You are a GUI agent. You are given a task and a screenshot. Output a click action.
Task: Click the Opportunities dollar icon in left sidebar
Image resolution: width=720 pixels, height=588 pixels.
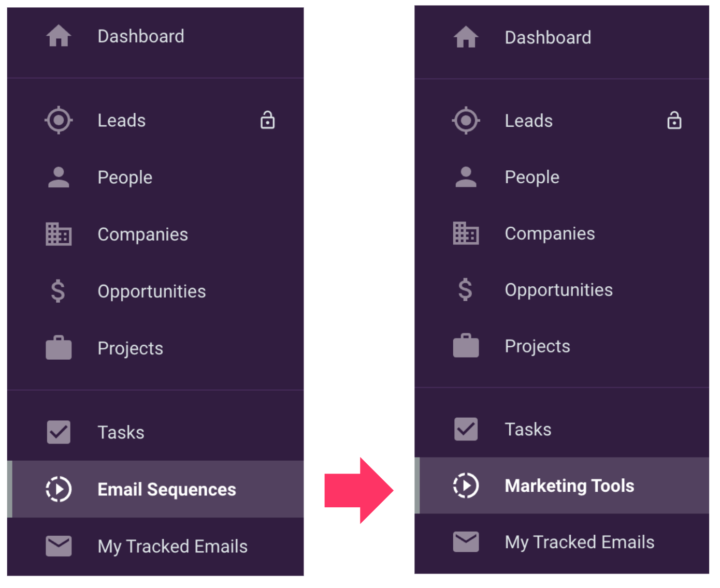[x=58, y=291]
